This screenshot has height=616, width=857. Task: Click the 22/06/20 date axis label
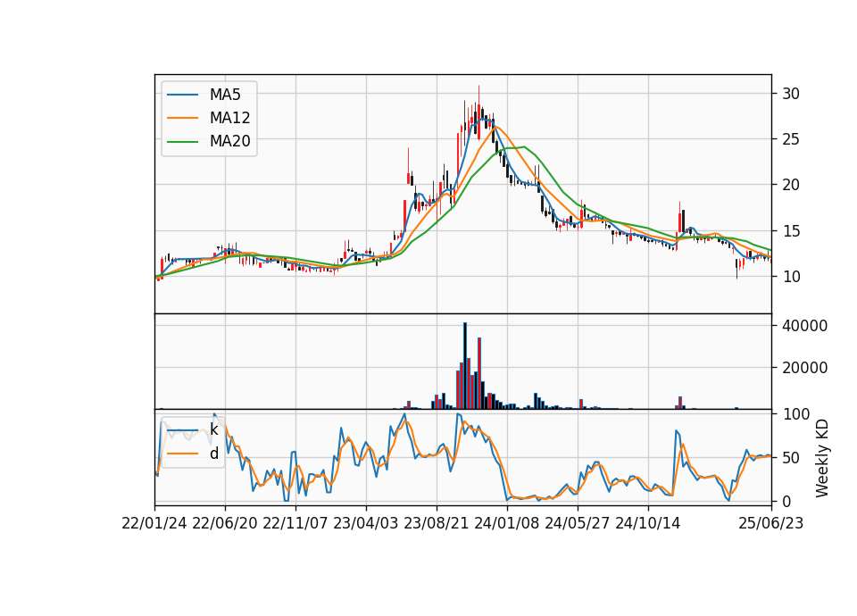pyautogui.click(x=225, y=523)
